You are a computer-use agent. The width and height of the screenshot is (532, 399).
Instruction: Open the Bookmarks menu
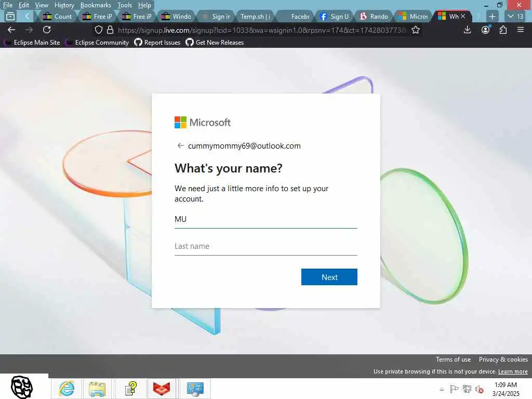point(96,5)
